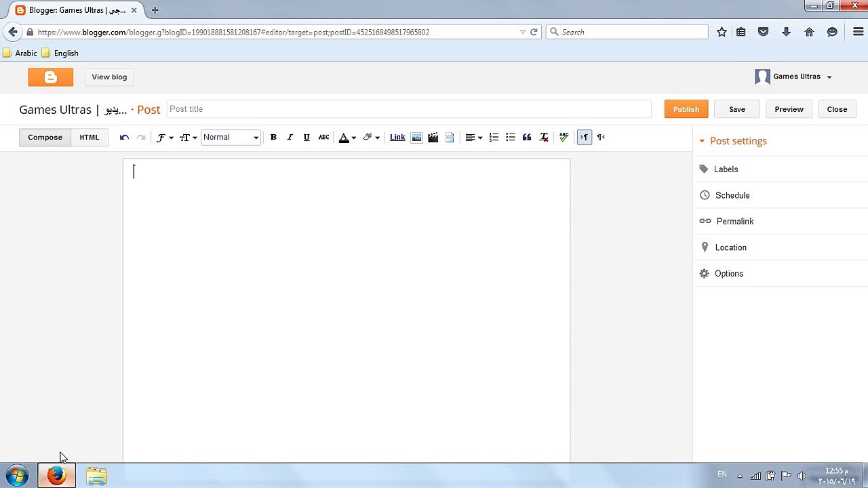Screen dimensions: 868x488
Task: Insert a video into the post
Action: coord(433,138)
